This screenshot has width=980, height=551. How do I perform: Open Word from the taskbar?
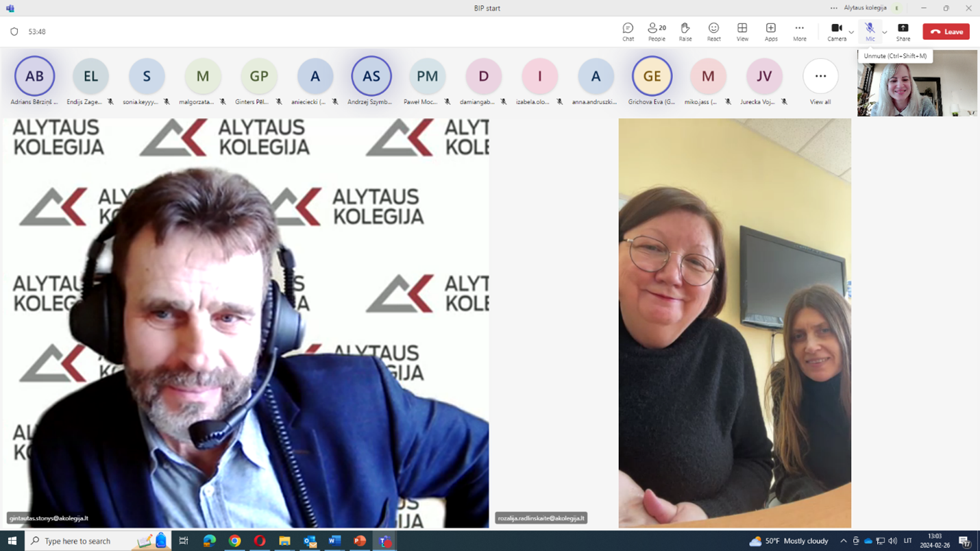pos(334,541)
